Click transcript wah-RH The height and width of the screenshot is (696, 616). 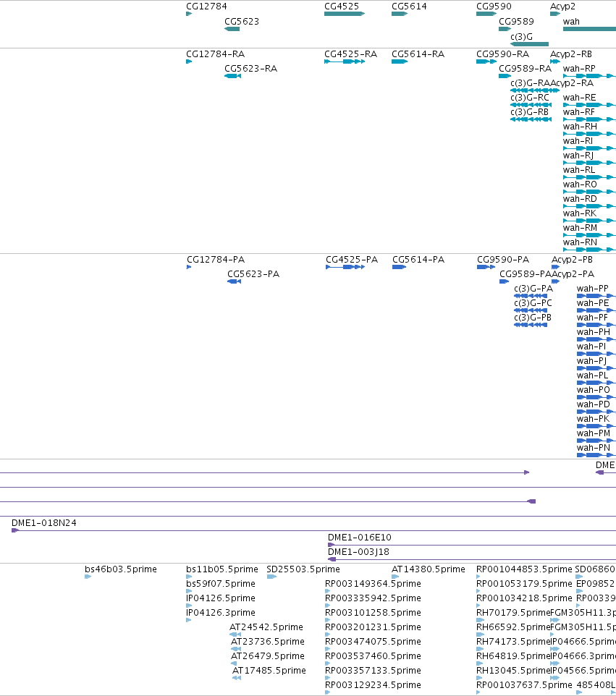[580, 127]
